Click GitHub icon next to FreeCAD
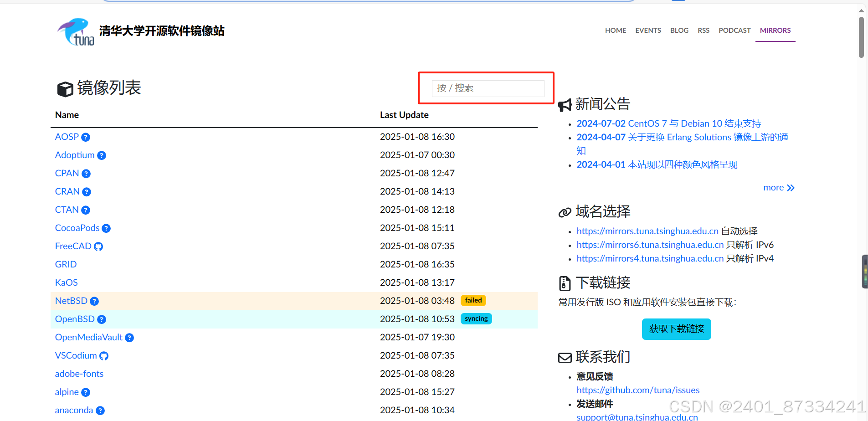 [x=98, y=246]
